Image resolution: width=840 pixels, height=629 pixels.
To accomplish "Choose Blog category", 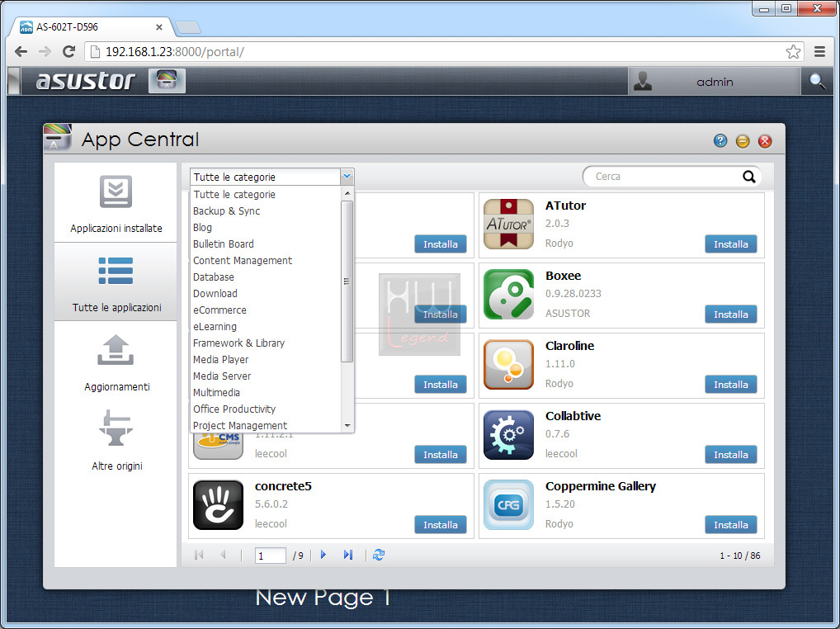I will tap(267, 228).
